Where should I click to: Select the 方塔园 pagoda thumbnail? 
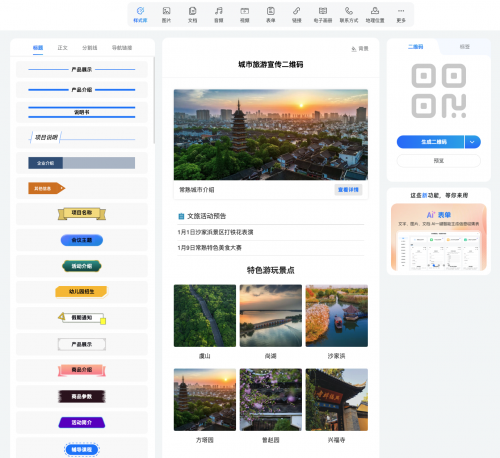pos(205,400)
